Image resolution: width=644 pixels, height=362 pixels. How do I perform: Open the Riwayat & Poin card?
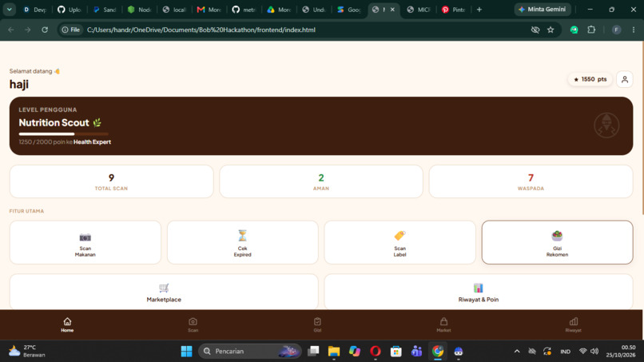479,292
